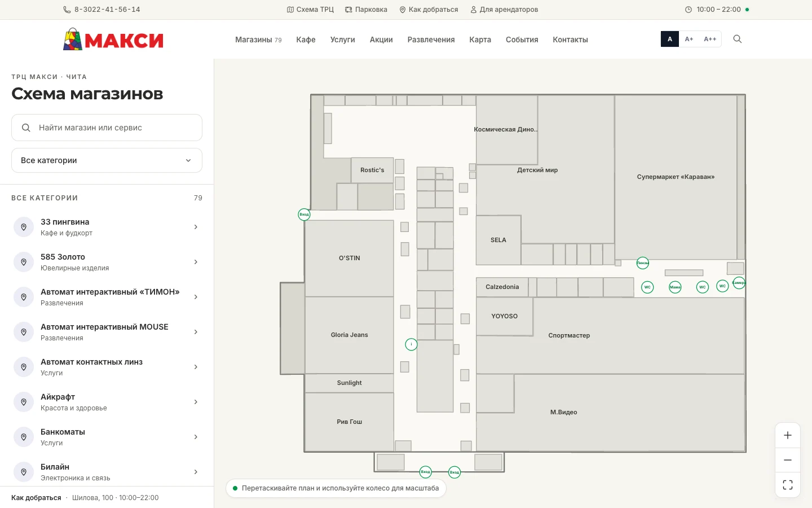Zoom out the map with minus button
Image resolution: width=812 pixels, height=508 pixels.
pyautogui.click(x=788, y=460)
